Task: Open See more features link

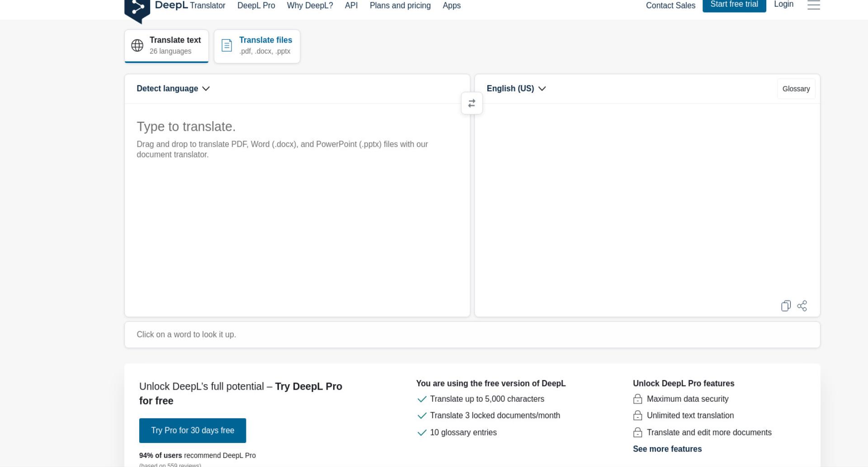Action: (x=667, y=449)
